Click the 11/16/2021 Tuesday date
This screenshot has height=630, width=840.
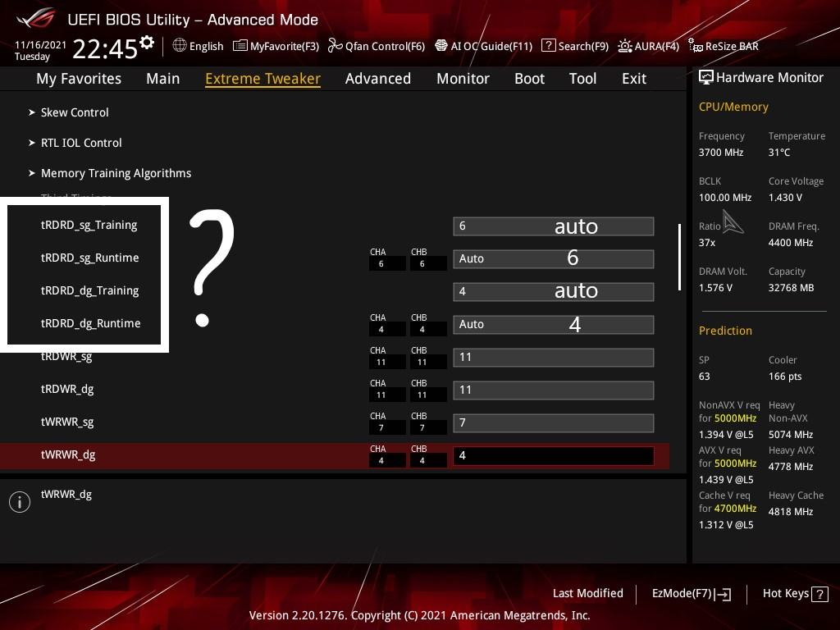(x=40, y=50)
